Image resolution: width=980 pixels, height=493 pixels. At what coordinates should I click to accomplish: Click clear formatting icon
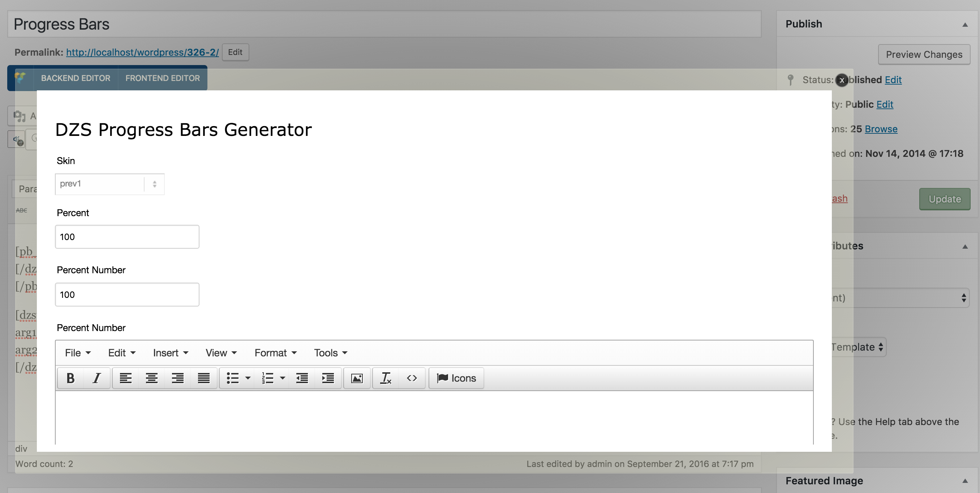385,378
